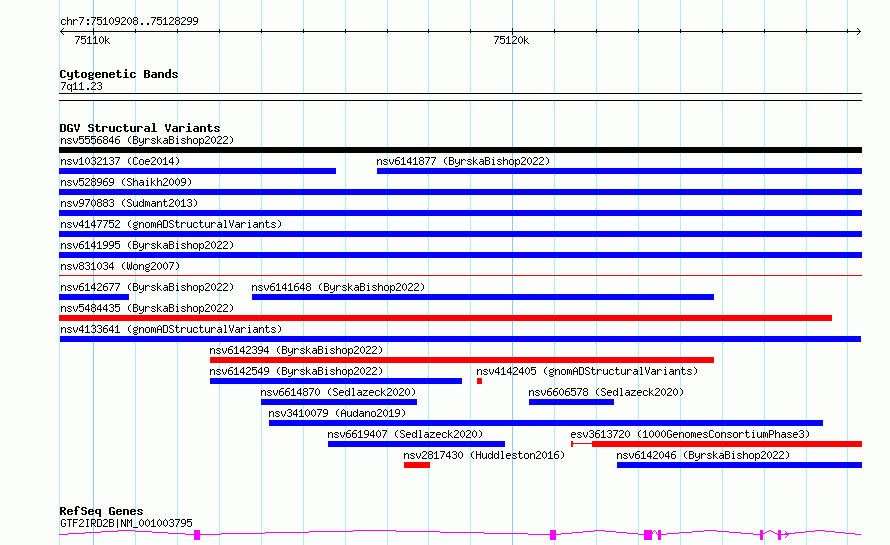Open nsv4147752 (gnomADStructuralVariants) label
Image resolution: width=890 pixels, height=545 pixels.
171,224
